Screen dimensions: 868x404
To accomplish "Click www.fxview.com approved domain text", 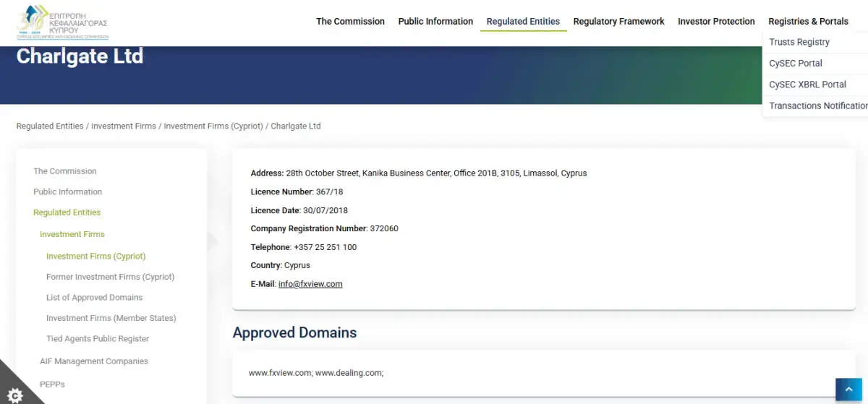I will pyautogui.click(x=281, y=373).
